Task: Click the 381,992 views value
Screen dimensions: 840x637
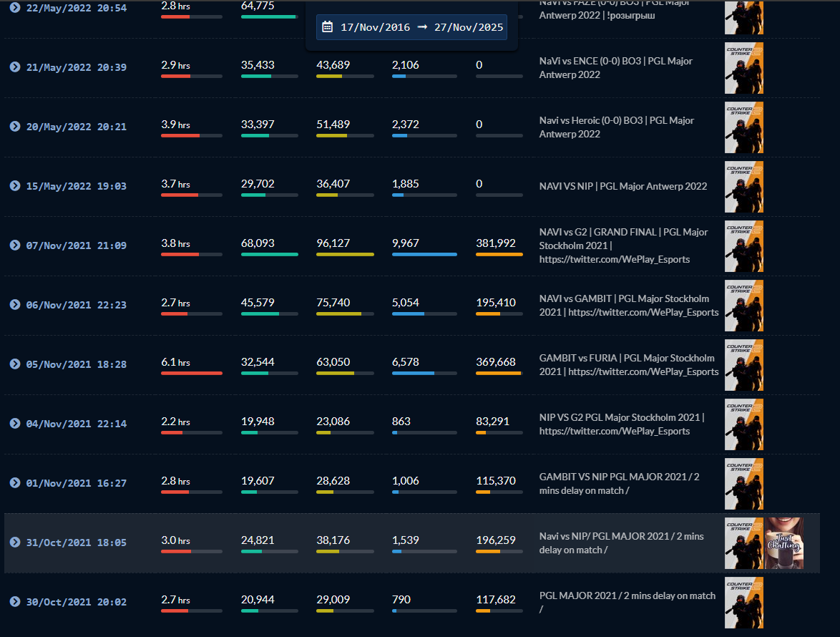Action: point(496,243)
